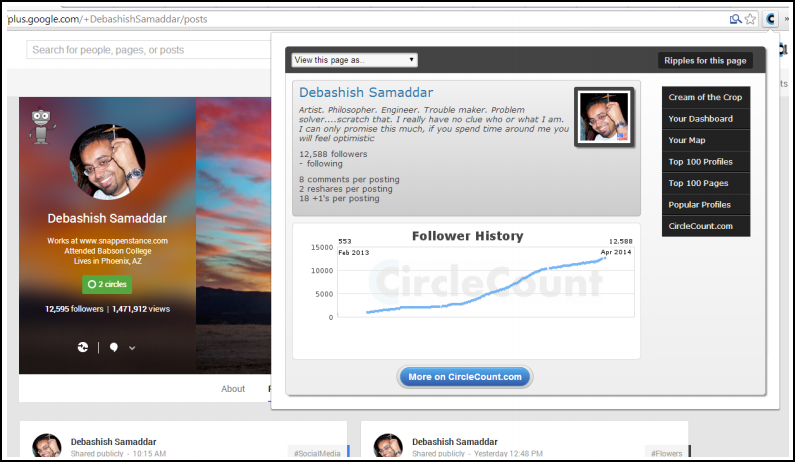This screenshot has width=795, height=462.
Task: Click '8 comments per posting' stat
Action: [349, 179]
